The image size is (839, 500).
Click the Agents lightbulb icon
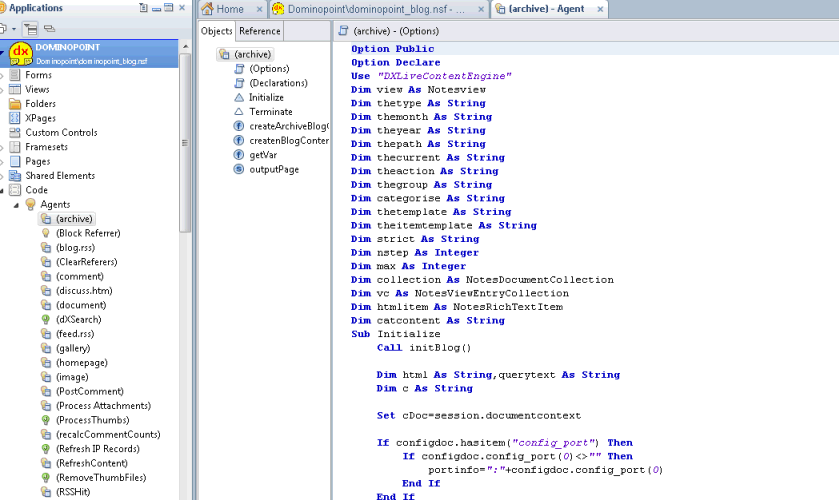[30, 204]
